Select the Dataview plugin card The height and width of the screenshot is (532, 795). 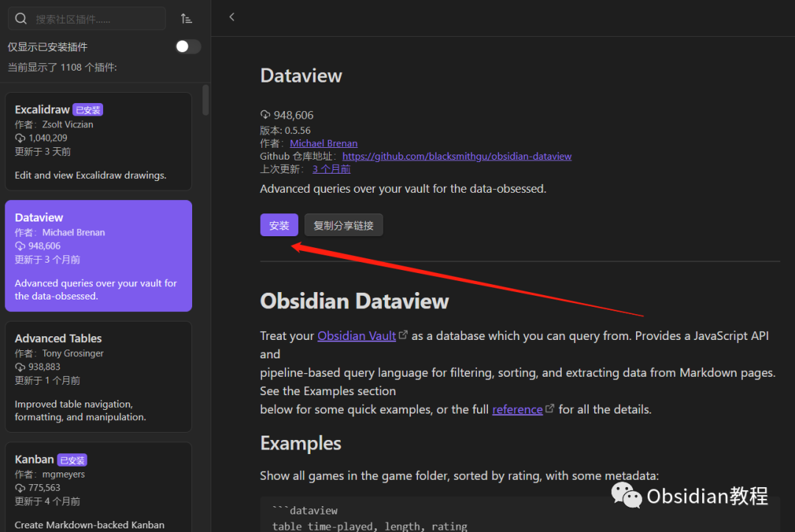[x=99, y=256]
